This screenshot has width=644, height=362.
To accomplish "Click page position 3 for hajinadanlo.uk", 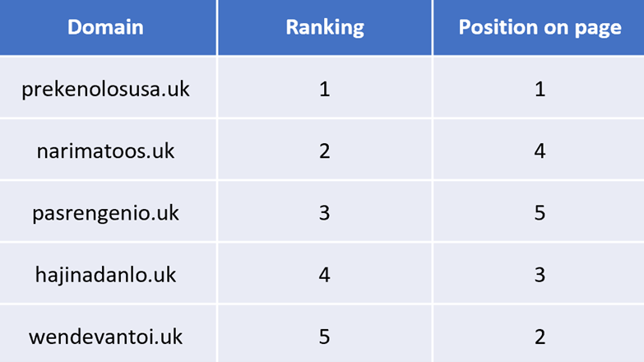I will tap(540, 275).
